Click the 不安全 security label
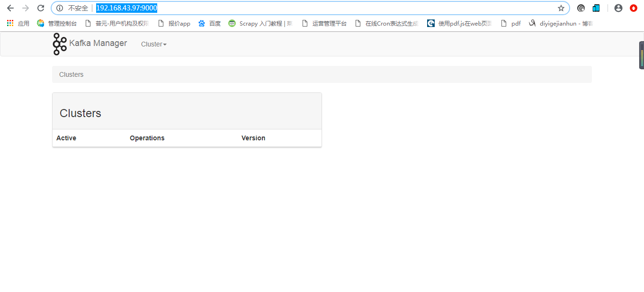 78,8
